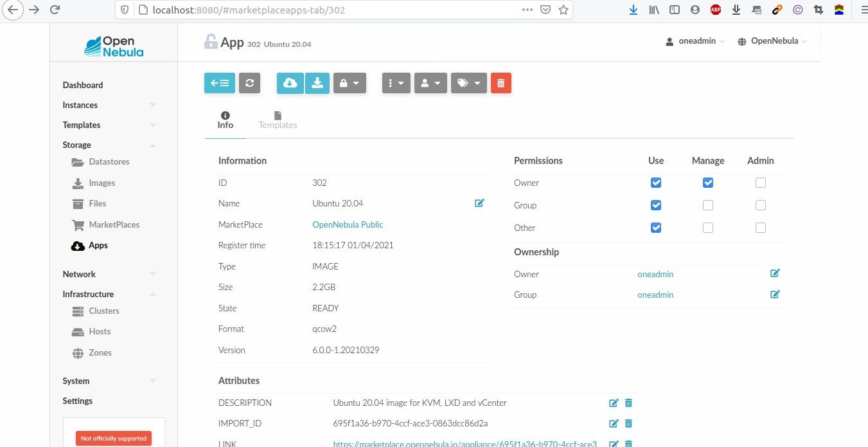Image resolution: width=868 pixels, height=447 pixels.
Task: Delete the app with red trash button
Action: click(501, 83)
